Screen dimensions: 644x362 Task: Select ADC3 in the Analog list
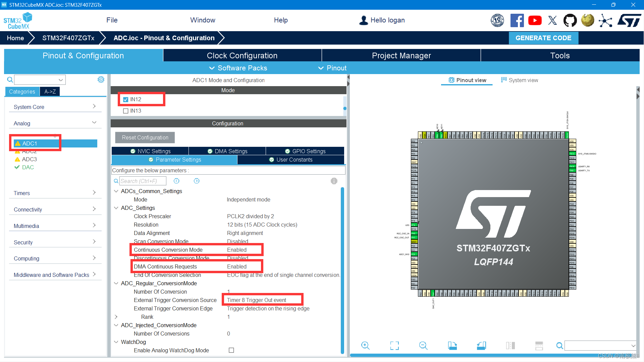click(x=29, y=159)
